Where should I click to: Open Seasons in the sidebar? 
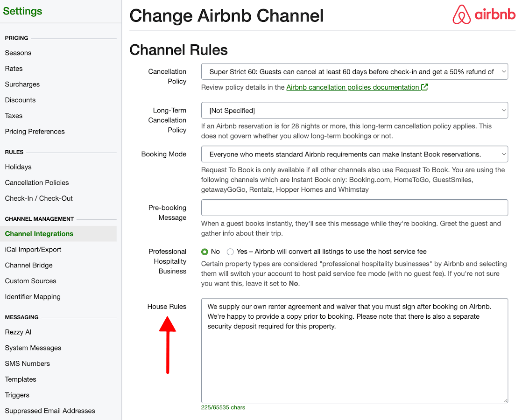[x=18, y=53]
